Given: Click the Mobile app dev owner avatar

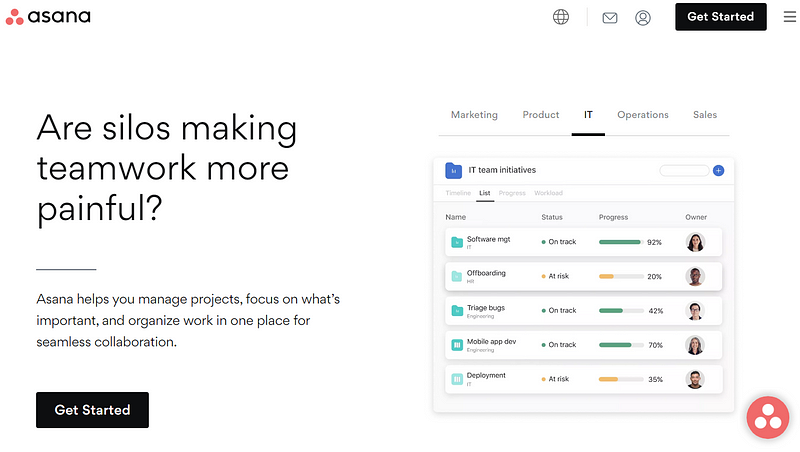Looking at the screenshot, I should point(695,345).
